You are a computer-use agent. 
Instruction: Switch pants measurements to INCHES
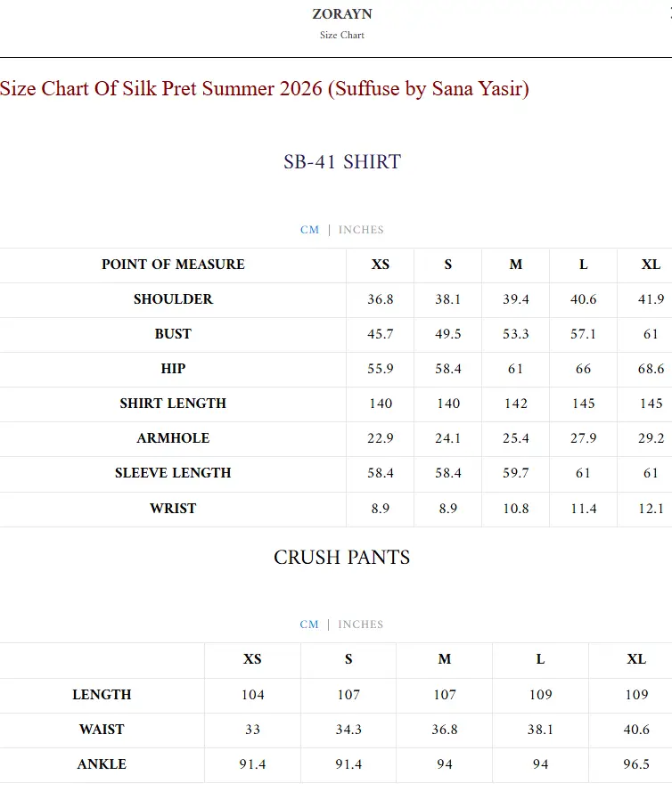point(360,624)
